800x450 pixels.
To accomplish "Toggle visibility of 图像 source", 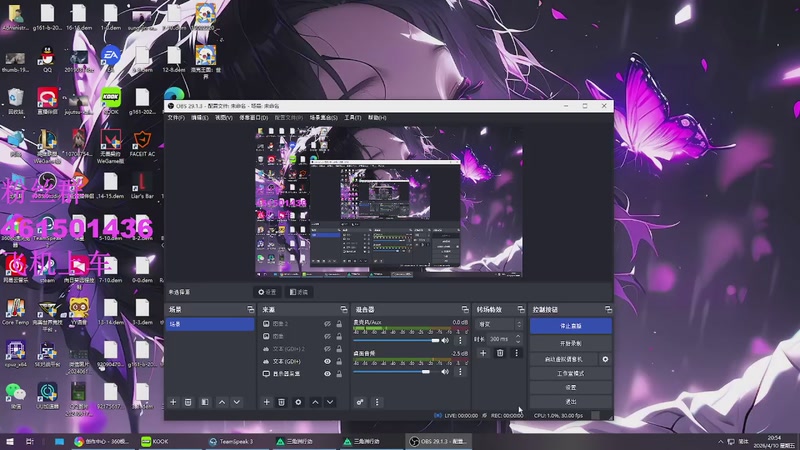I will 327,336.
